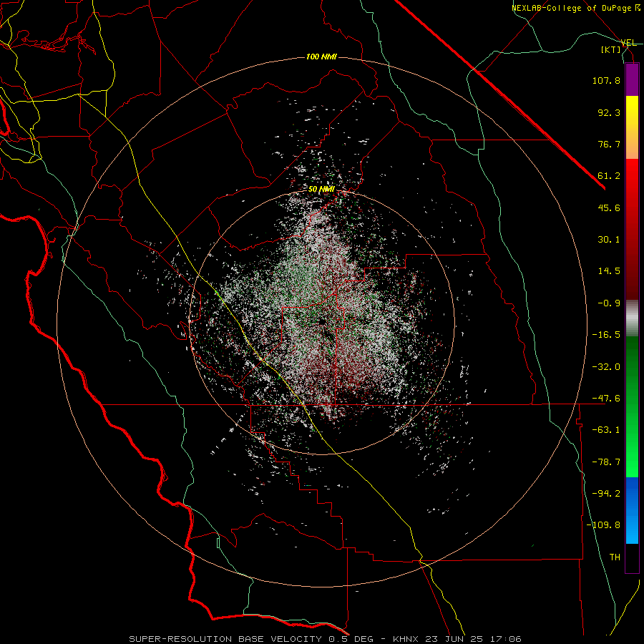Image resolution: width=644 pixels, height=644 pixels.
Task: Select the 76.7 velocity scale value
Action: [x=609, y=144]
